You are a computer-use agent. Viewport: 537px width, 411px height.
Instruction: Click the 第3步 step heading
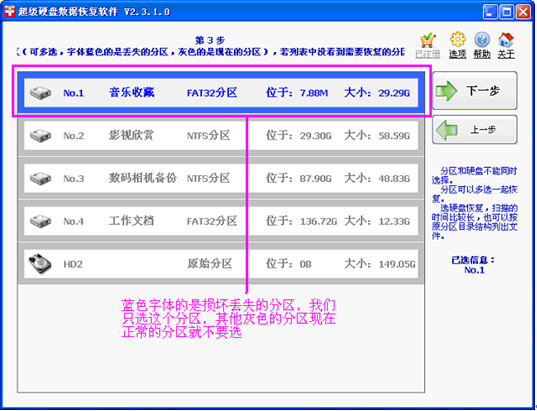pyautogui.click(x=210, y=40)
